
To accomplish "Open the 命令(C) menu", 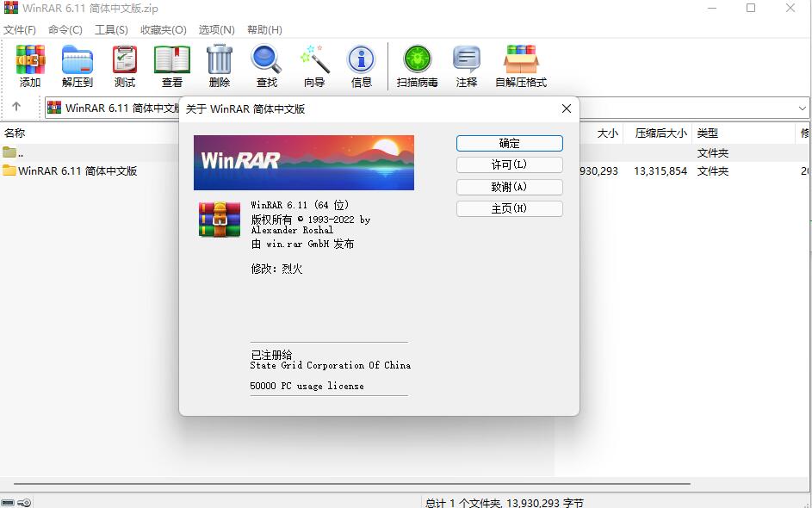I will pos(65,29).
